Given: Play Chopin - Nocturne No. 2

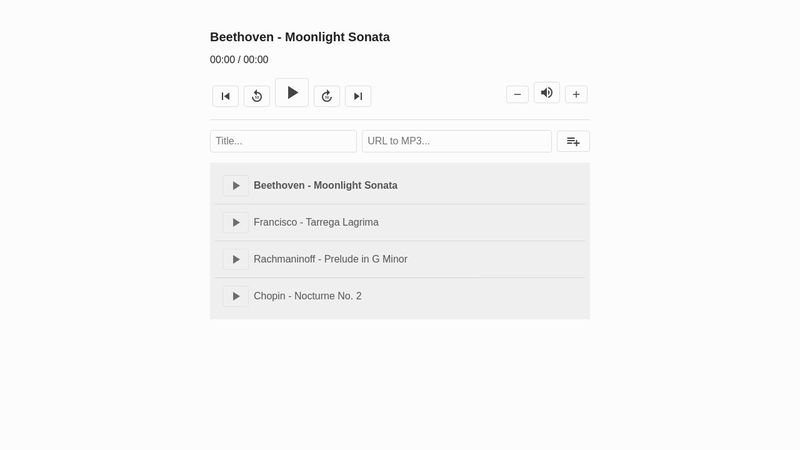Looking at the screenshot, I should click(236, 296).
